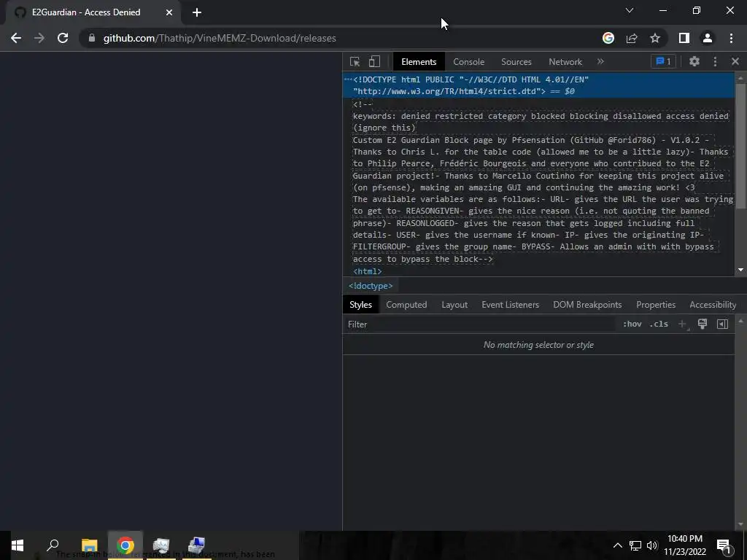Toggle the :hov element state button
Screen dimensions: 747x560
click(632, 324)
